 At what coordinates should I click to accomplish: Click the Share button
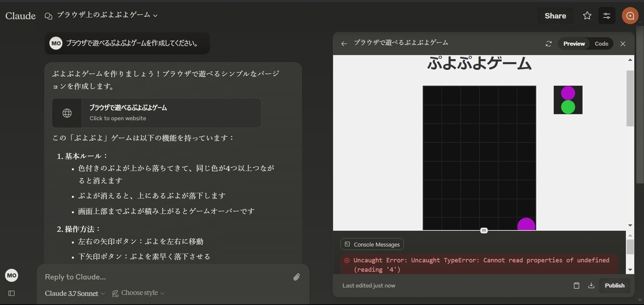click(555, 16)
